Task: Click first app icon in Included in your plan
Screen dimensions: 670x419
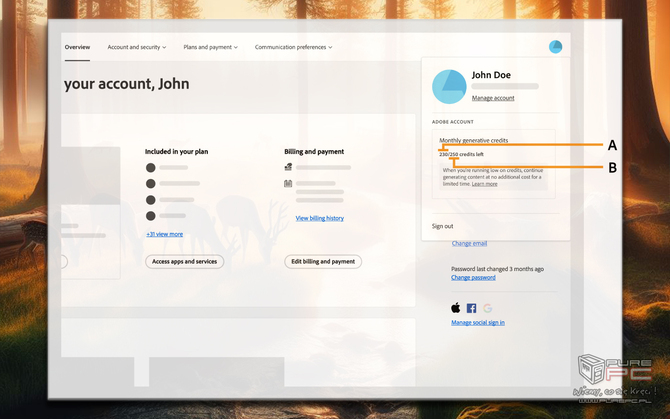Action: [x=151, y=168]
